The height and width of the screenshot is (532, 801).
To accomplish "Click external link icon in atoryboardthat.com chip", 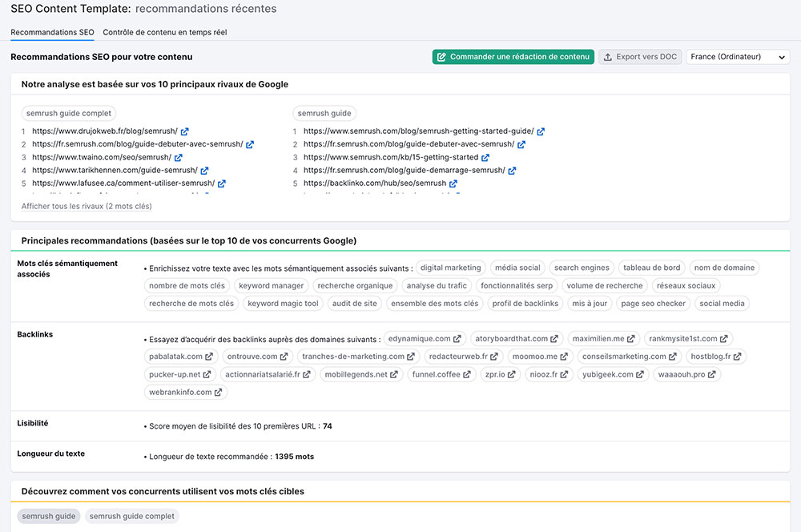I will pos(554,339).
